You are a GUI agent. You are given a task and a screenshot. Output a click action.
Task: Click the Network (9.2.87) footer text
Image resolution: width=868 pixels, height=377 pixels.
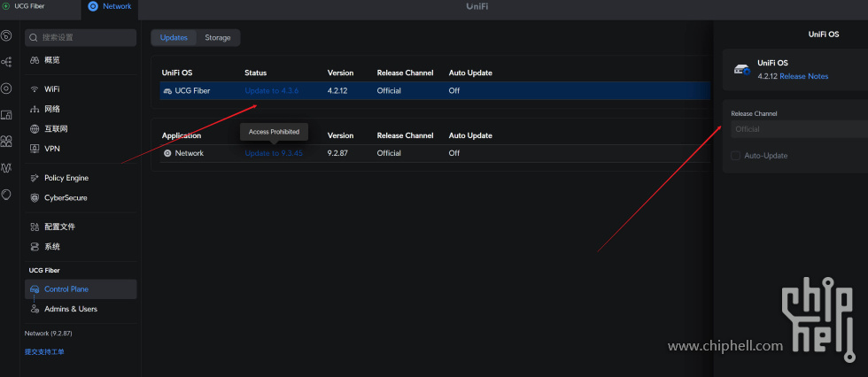pos(48,334)
